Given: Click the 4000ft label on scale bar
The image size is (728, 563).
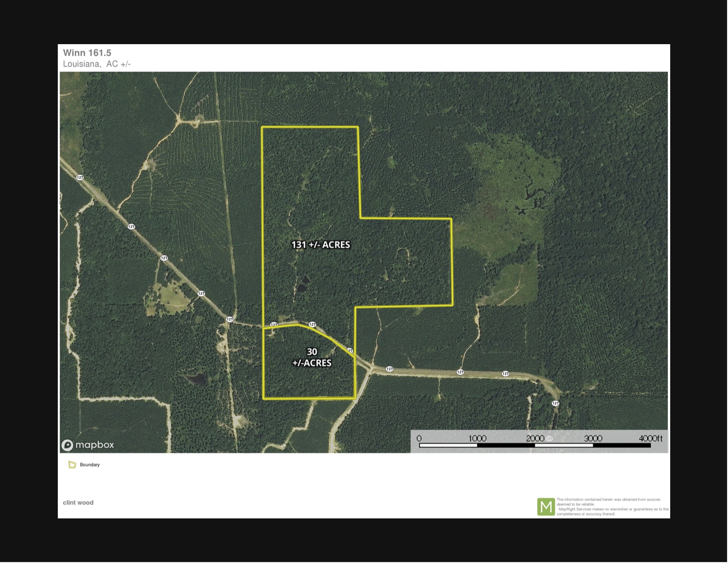Looking at the screenshot, I should (x=650, y=438).
